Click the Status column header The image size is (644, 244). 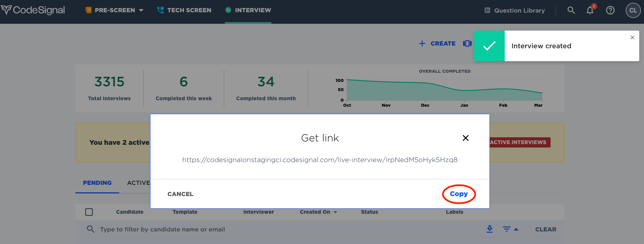point(370,212)
